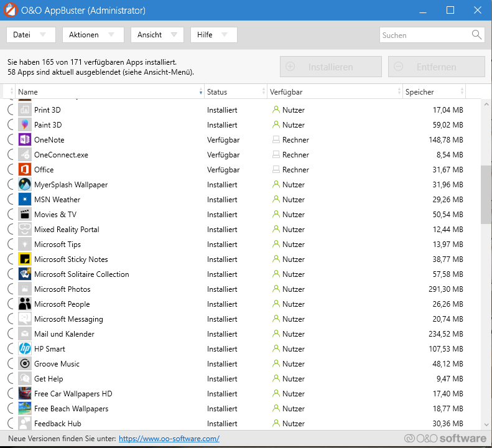Click the Print 3D app icon
This screenshot has width=492, height=448.
click(x=25, y=110)
